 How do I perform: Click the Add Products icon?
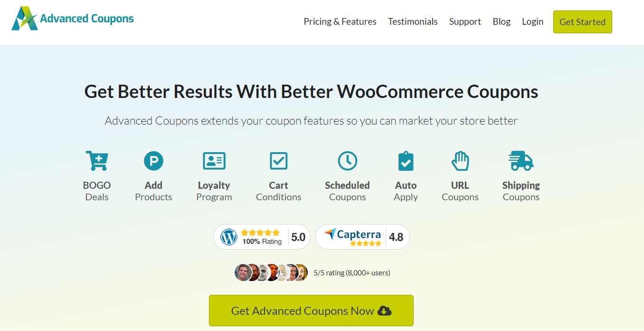[153, 160]
